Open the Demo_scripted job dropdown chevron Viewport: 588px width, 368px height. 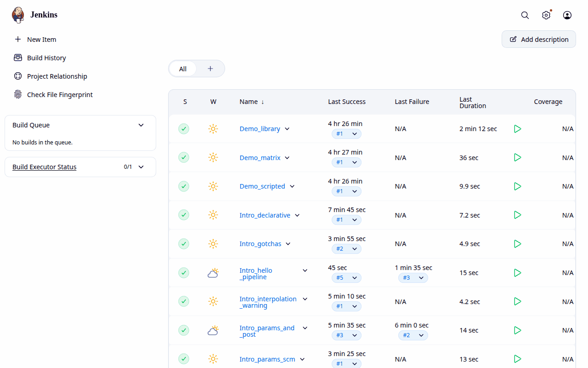click(x=292, y=186)
